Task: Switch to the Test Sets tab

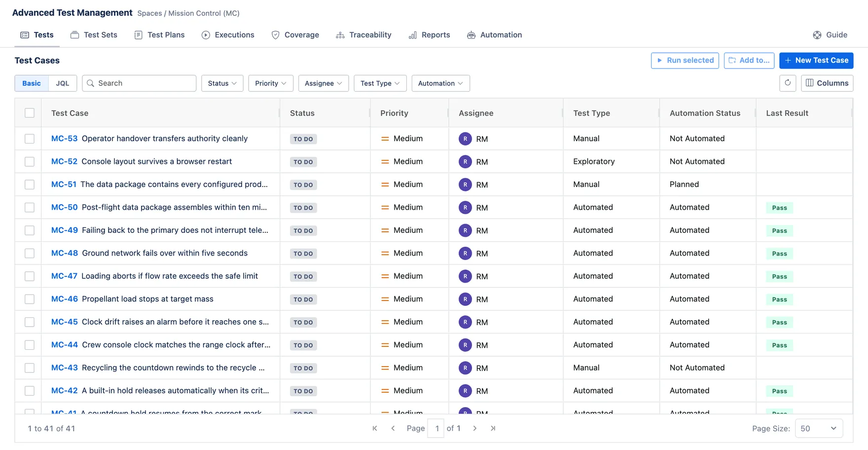Action: click(94, 35)
